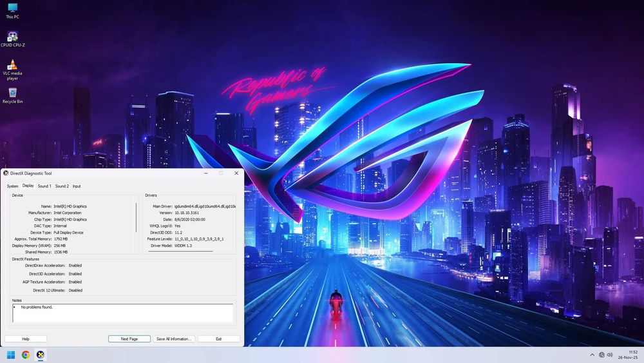Select Direct3D DDI value '11.2'
644x363 pixels.
(x=178, y=233)
